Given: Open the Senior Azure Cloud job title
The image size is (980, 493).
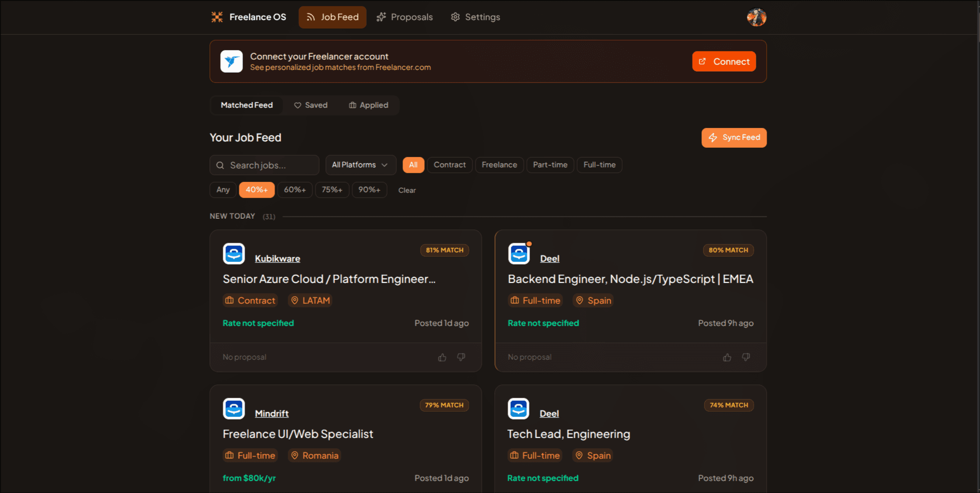Looking at the screenshot, I should pos(329,279).
